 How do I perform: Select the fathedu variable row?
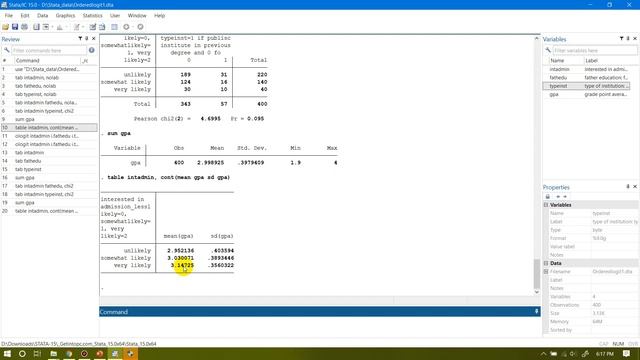(x=587, y=78)
